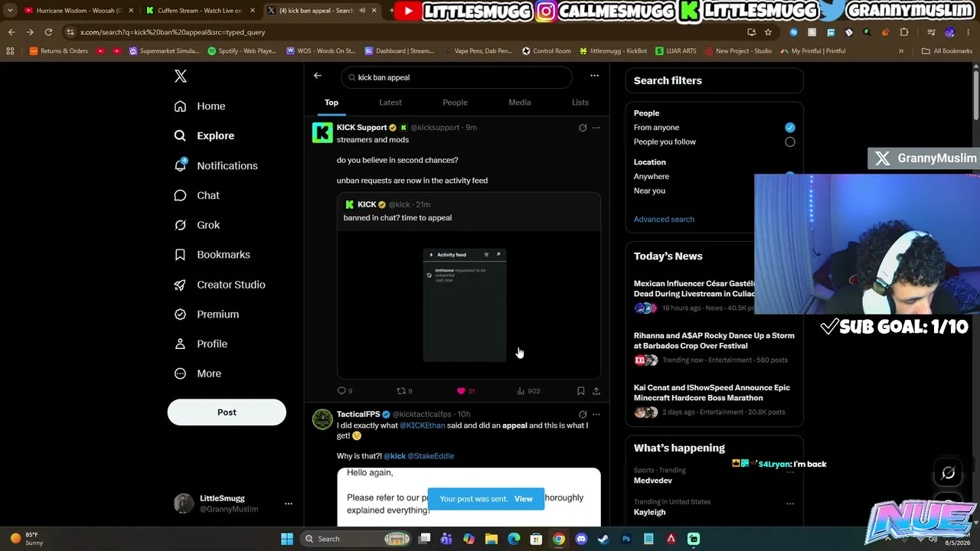Viewport: 980px width, 551px height.
Task: Open Photoshop from the taskbar
Action: 626,539
